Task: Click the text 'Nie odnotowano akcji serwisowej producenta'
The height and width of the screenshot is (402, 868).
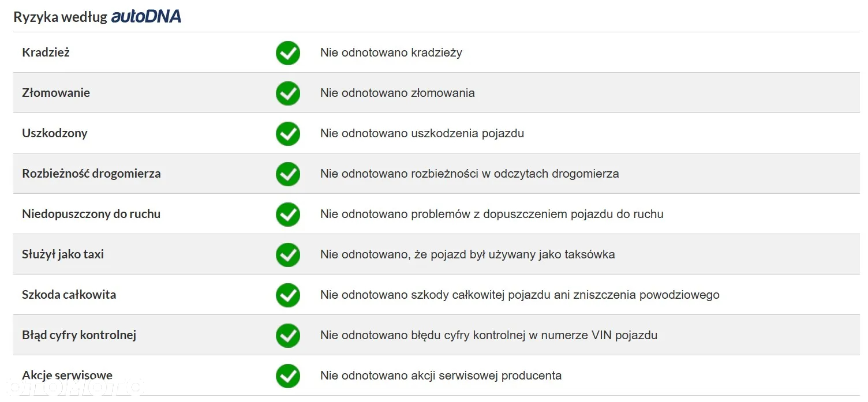Action: pos(441,375)
